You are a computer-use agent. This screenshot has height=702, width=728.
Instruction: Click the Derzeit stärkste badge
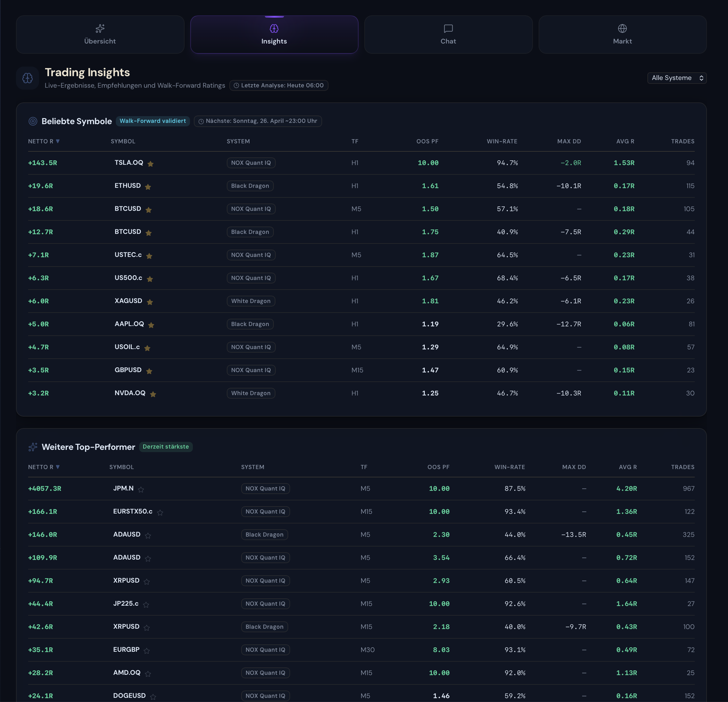[166, 447]
